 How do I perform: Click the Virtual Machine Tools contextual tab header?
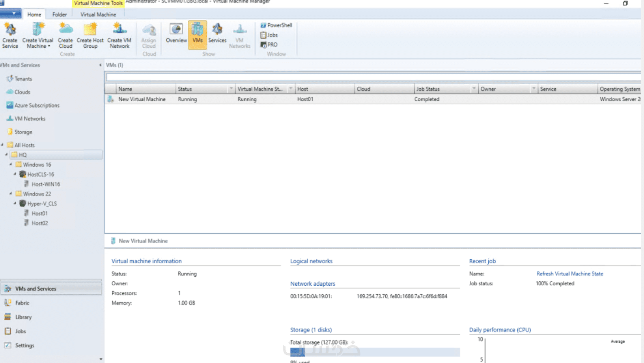click(98, 3)
